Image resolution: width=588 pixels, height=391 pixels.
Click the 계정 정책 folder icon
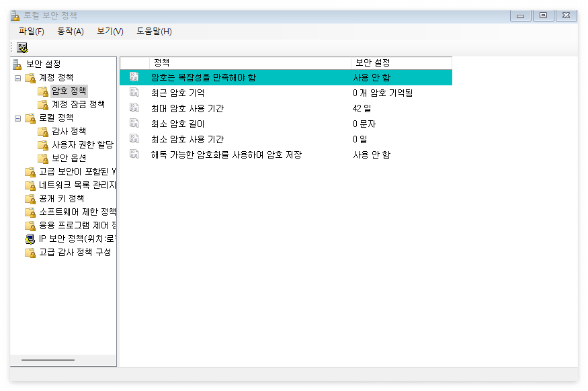pos(30,78)
